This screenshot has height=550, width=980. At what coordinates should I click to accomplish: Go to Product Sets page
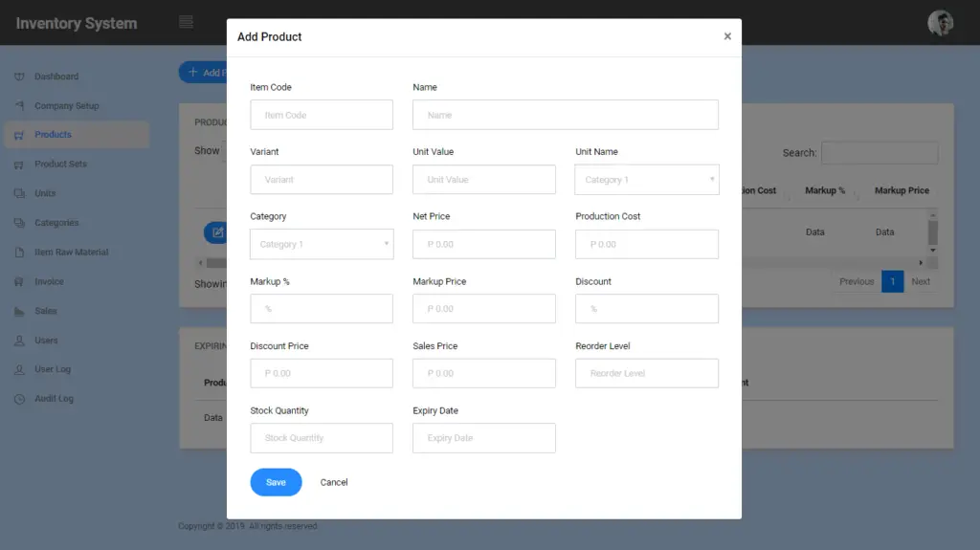[60, 164]
